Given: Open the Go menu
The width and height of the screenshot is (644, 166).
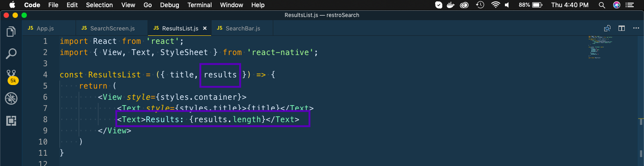Looking at the screenshot, I should pos(148,5).
